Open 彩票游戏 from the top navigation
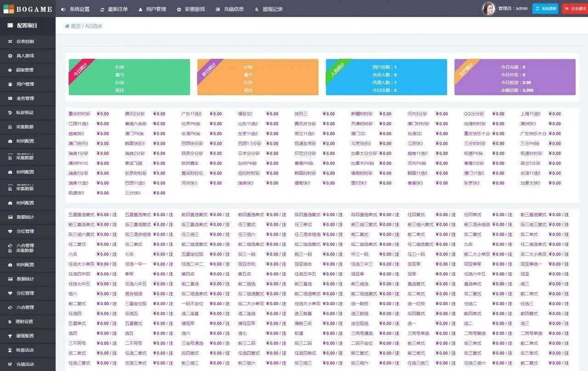The image size is (588, 371). click(191, 9)
